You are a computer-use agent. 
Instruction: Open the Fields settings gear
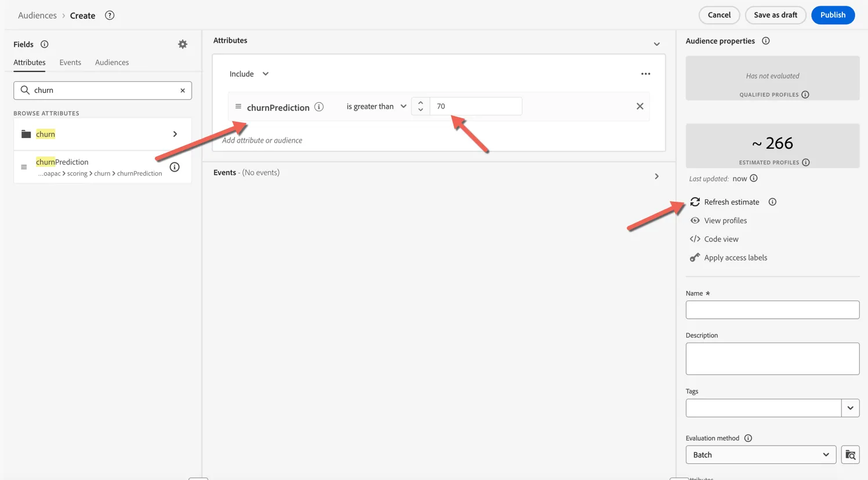pos(183,44)
